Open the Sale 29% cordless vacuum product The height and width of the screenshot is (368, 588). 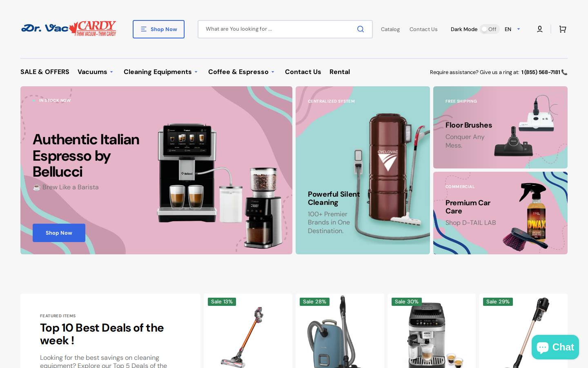523,331
